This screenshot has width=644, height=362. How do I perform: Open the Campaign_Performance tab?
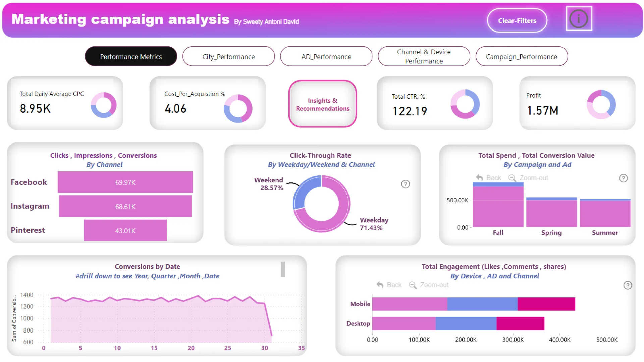522,57
